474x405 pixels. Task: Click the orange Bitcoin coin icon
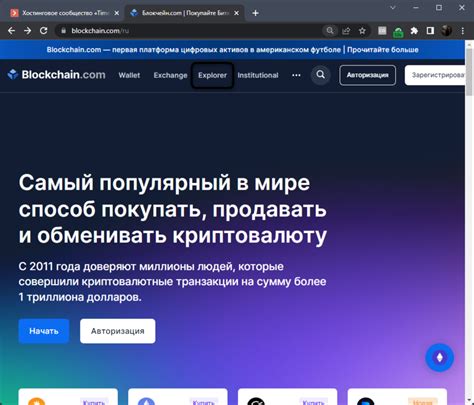point(37,401)
